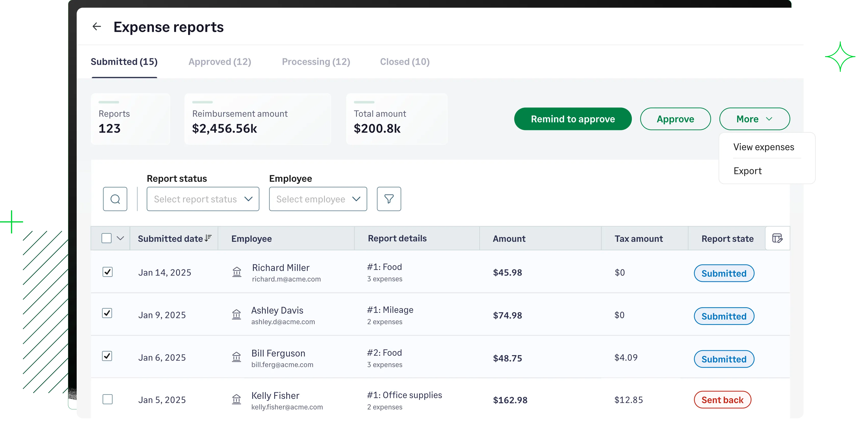
Task: Click the back arrow next to Expense reports
Action: 97,27
